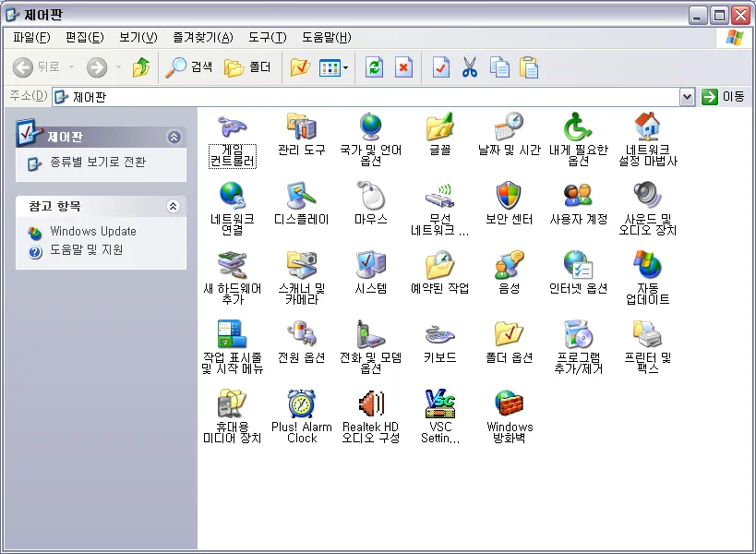Open the 마우스 settings icon

[371, 197]
